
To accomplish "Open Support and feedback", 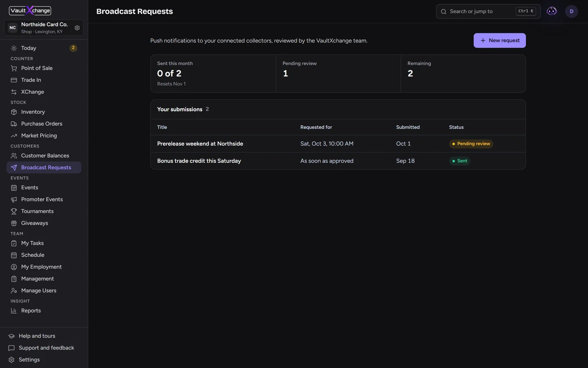I will pyautogui.click(x=44, y=348).
